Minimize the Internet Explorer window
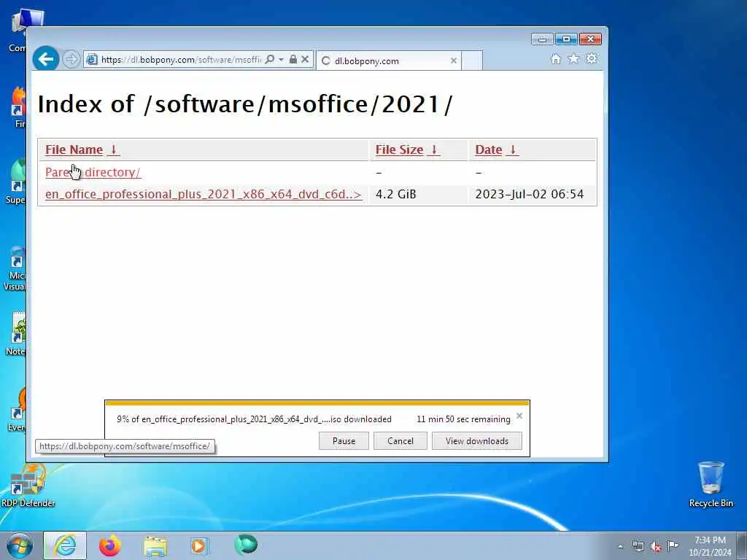 point(542,39)
